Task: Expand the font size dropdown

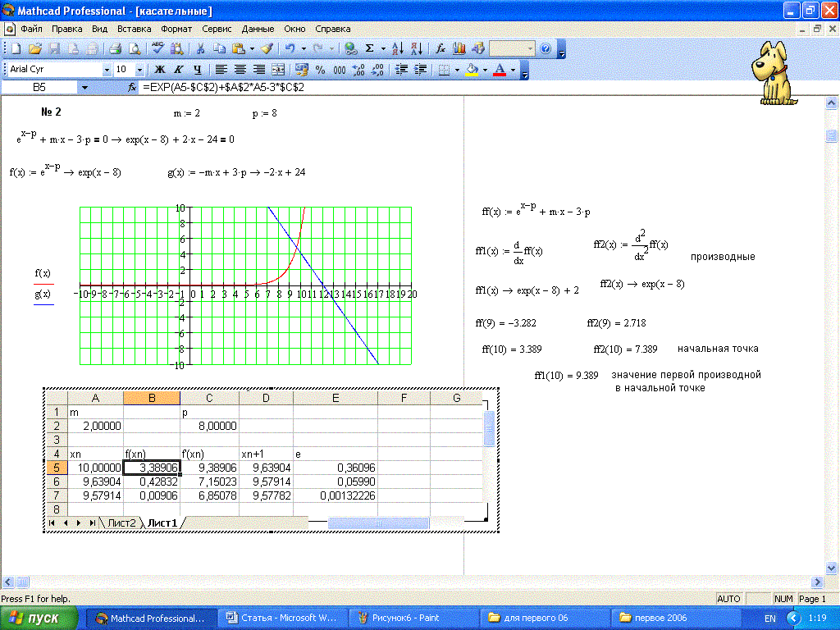Action: click(139, 70)
